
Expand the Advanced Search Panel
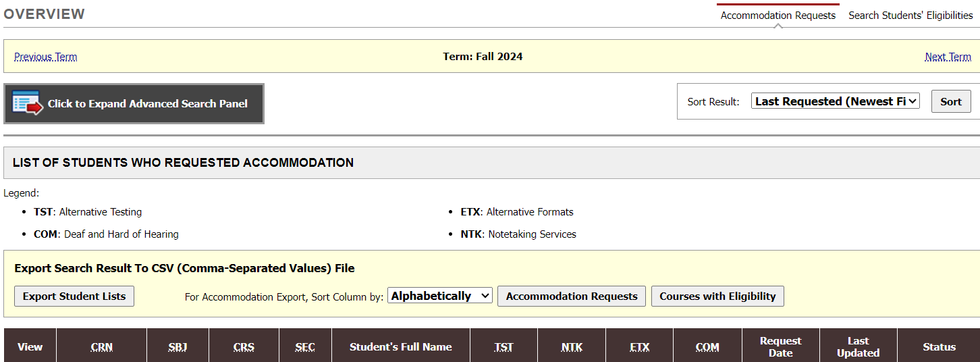[x=147, y=104]
